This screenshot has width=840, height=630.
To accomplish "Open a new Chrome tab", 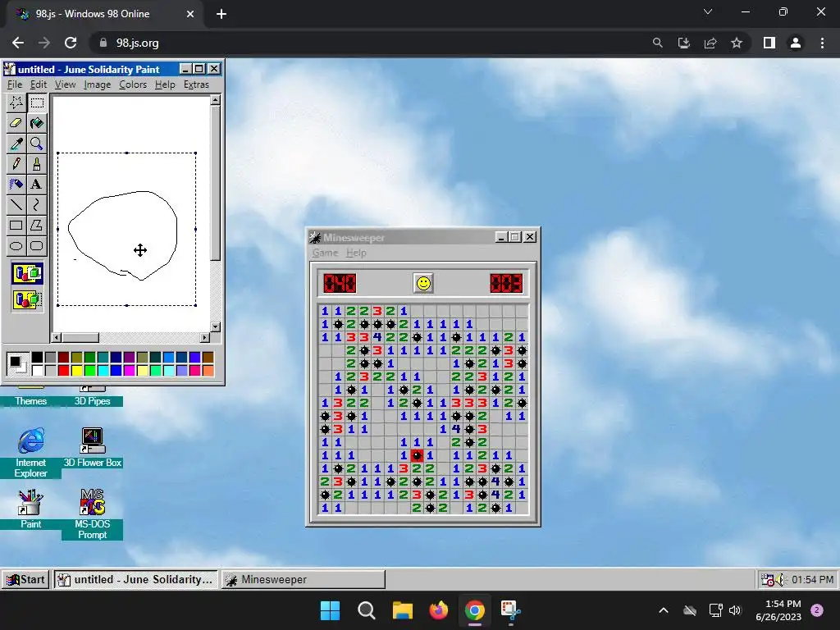I will [221, 14].
